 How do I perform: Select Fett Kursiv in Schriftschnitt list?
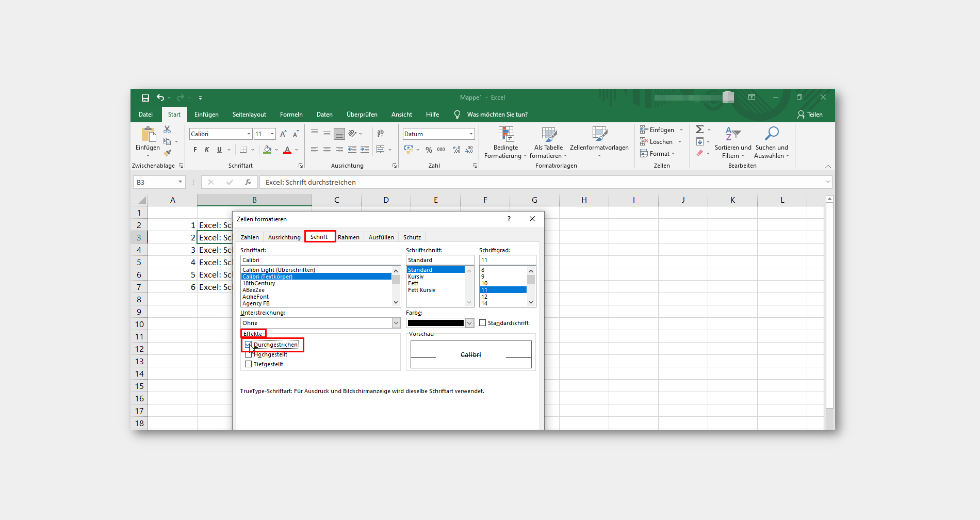422,290
